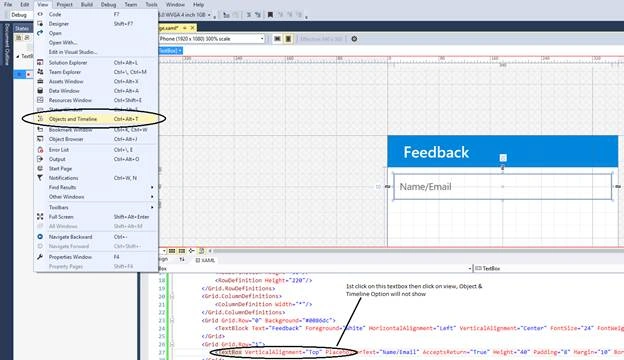Viewport: 624px width, 360px height.
Task: Open the Debug menu
Action: pyautogui.click(x=108, y=5)
